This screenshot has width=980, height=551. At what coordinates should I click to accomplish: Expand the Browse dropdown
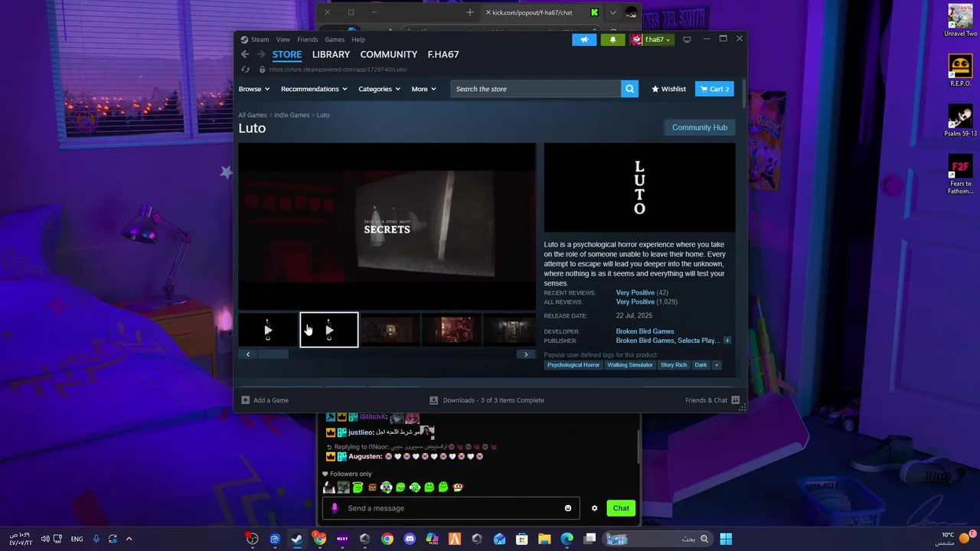253,89
